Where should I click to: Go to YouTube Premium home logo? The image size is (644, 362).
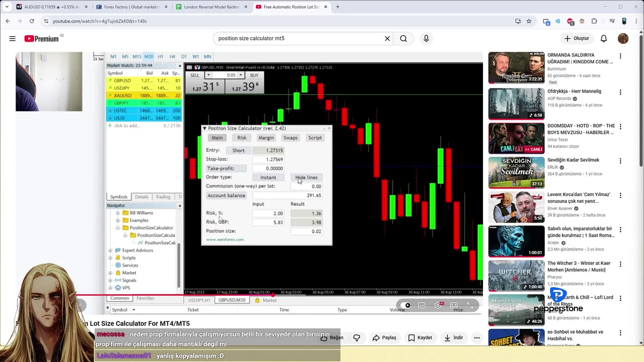pyautogui.click(x=41, y=39)
